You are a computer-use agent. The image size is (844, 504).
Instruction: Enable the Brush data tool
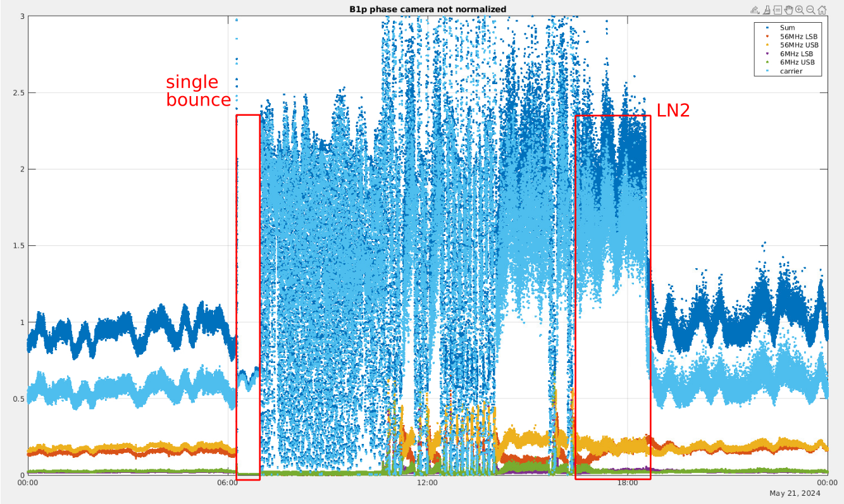(766, 9)
